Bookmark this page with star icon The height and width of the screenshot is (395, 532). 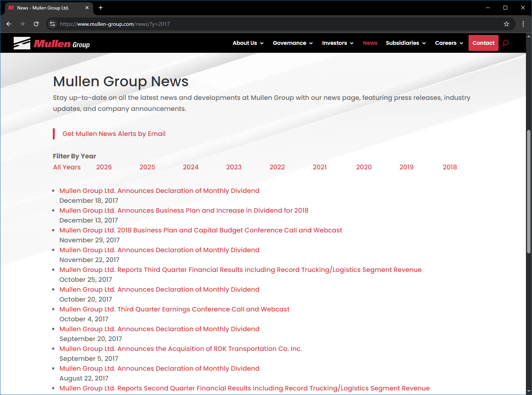(507, 24)
